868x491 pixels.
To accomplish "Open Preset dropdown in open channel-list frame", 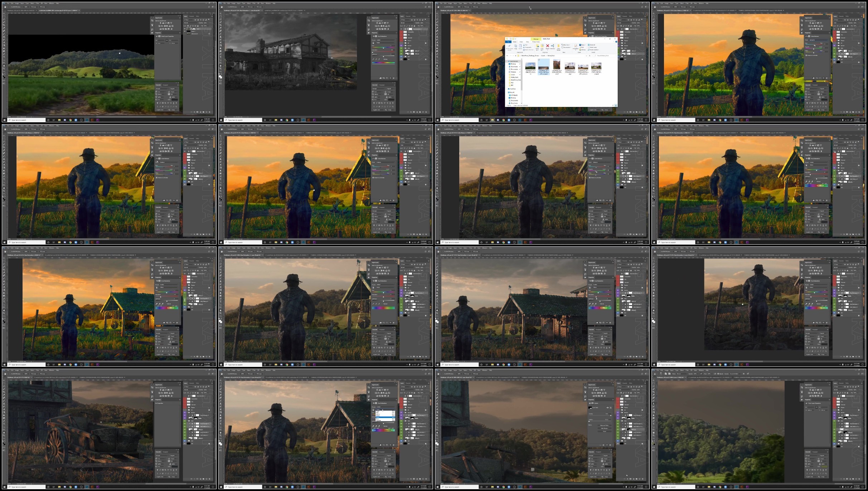I will [385, 407].
